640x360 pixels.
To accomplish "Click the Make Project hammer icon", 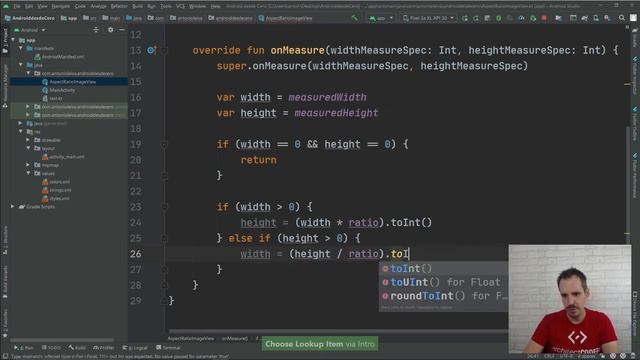I will 354,18.
